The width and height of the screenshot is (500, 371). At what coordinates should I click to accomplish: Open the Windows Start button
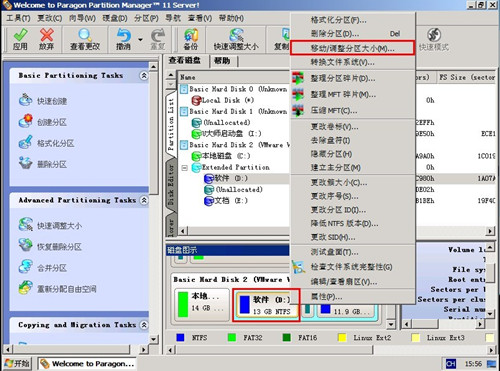18,363
